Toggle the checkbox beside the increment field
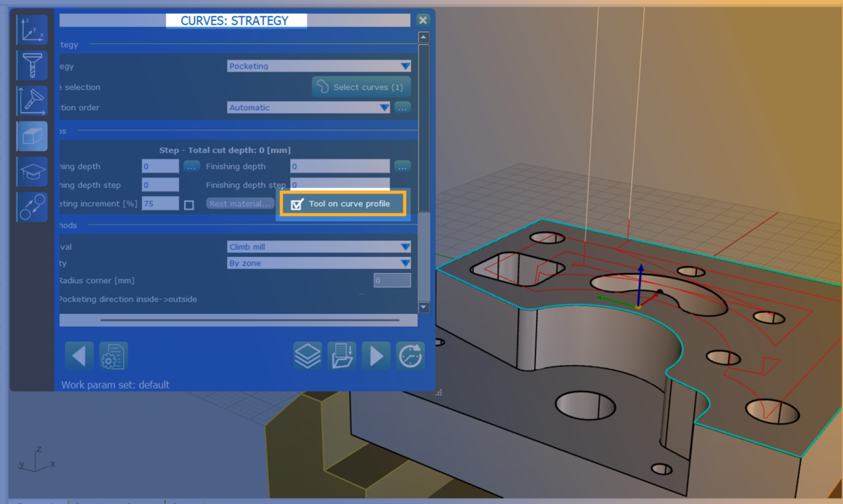Viewport: 843px width, 504px height. tap(189, 205)
